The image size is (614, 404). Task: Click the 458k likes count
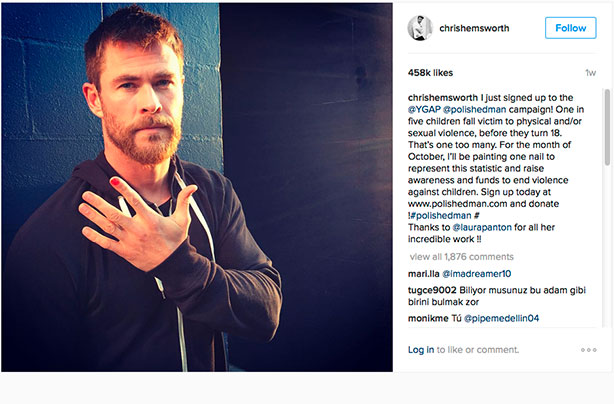(430, 73)
